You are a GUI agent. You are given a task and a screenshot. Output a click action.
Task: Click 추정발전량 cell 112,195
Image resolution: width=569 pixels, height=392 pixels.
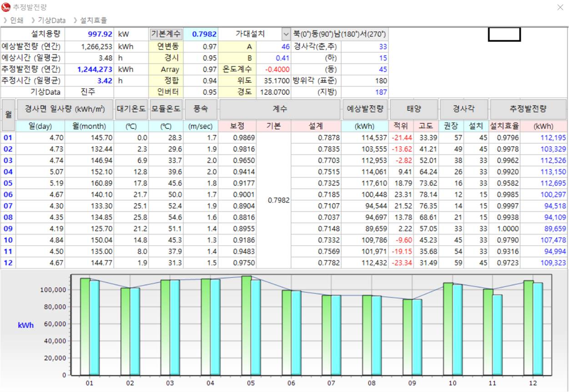(544, 138)
